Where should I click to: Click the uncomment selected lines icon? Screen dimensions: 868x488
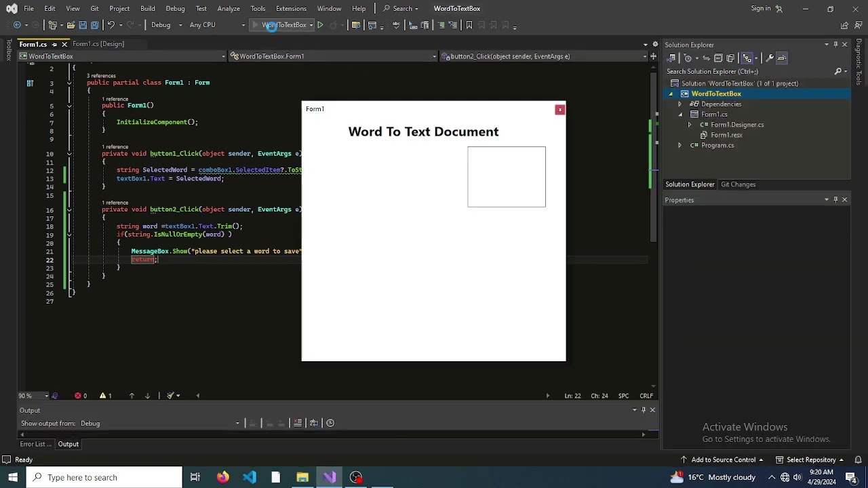[x=453, y=25]
